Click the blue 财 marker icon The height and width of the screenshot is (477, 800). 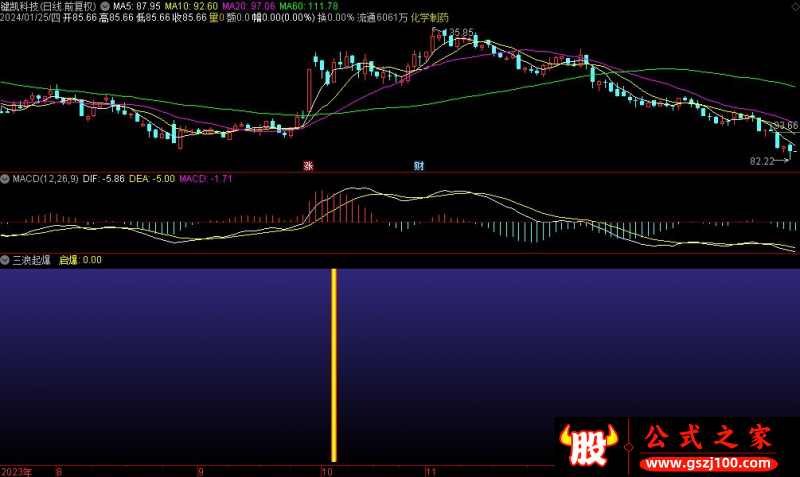click(x=418, y=164)
